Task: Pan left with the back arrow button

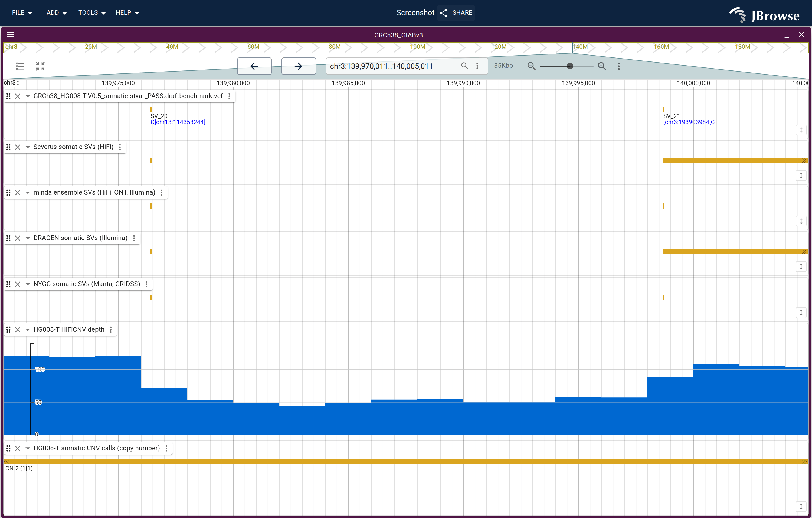Action: [254, 66]
